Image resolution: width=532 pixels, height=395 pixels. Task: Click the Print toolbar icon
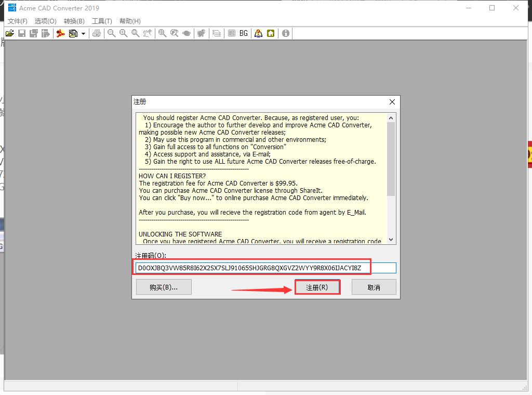(x=97, y=33)
